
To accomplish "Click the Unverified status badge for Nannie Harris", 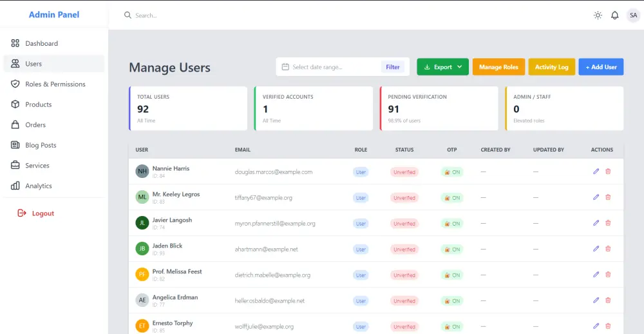I will pyautogui.click(x=404, y=172).
